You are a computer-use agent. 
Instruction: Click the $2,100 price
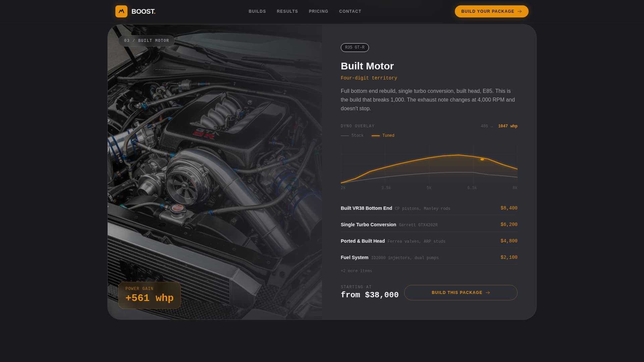(509, 257)
